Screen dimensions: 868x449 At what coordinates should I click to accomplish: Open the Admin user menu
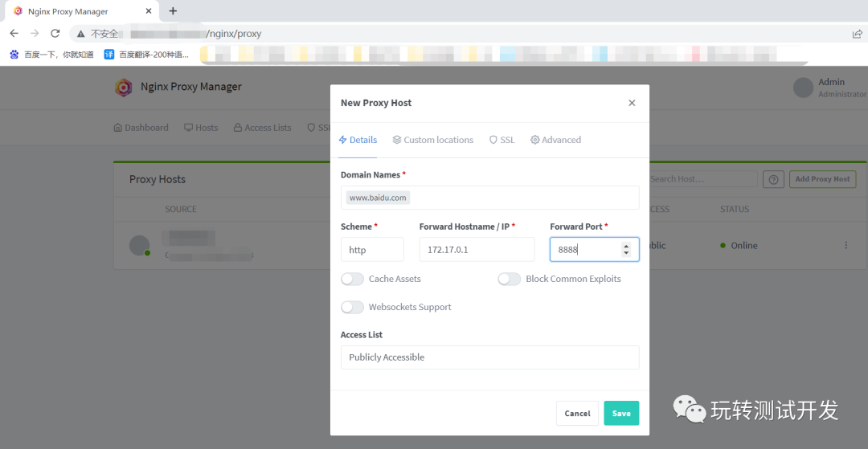tap(829, 88)
